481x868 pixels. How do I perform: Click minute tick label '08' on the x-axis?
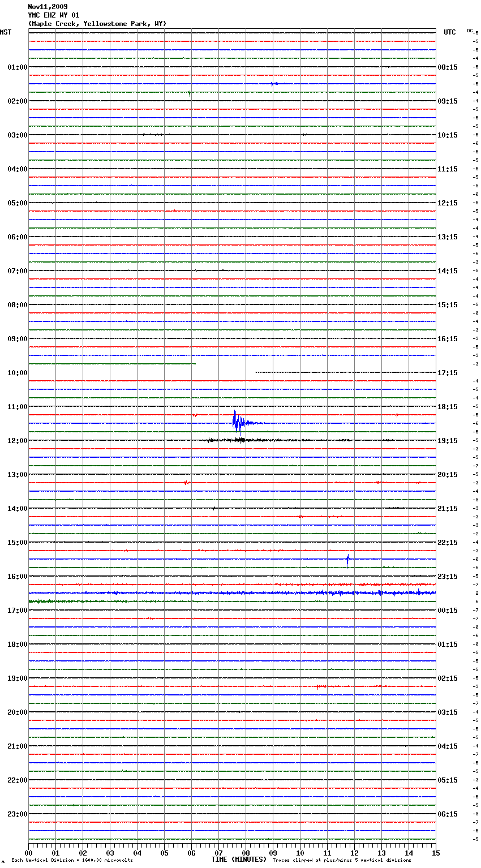pyautogui.click(x=246, y=853)
